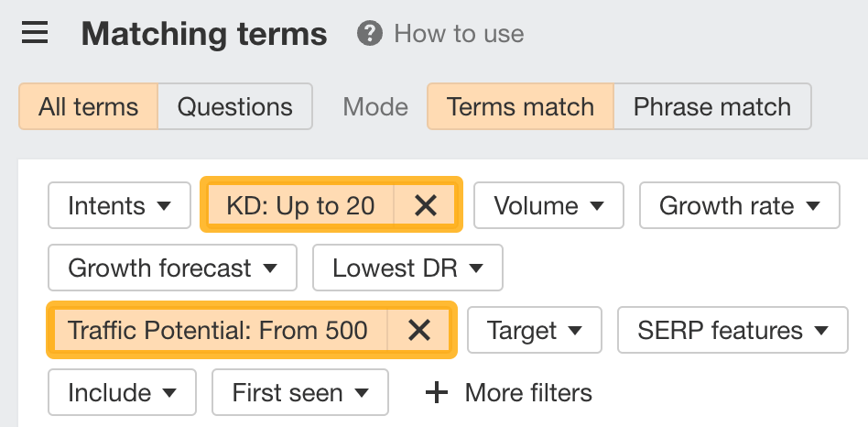Click the question mark help icon
Screen dimensions: 868x427
click(x=369, y=34)
